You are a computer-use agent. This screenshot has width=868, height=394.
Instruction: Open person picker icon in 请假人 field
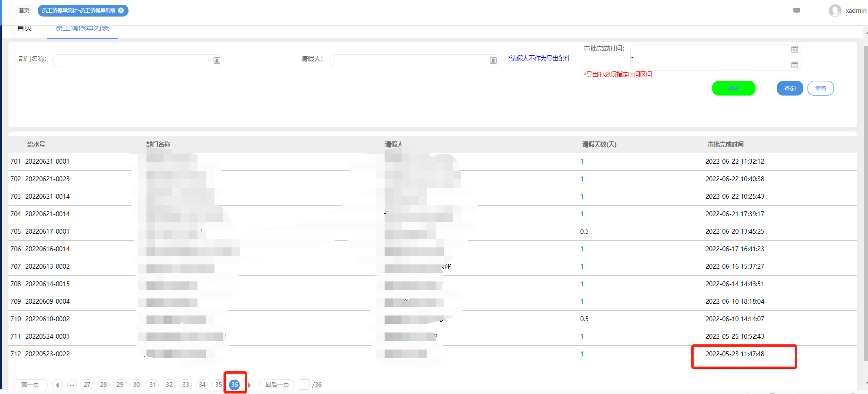click(x=493, y=61)
